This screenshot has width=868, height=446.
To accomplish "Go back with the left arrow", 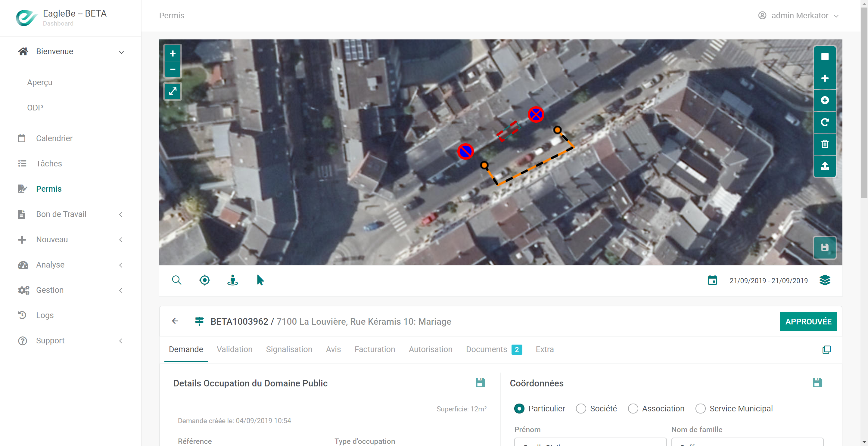I will pyautogui.click(x=175, y=321).
